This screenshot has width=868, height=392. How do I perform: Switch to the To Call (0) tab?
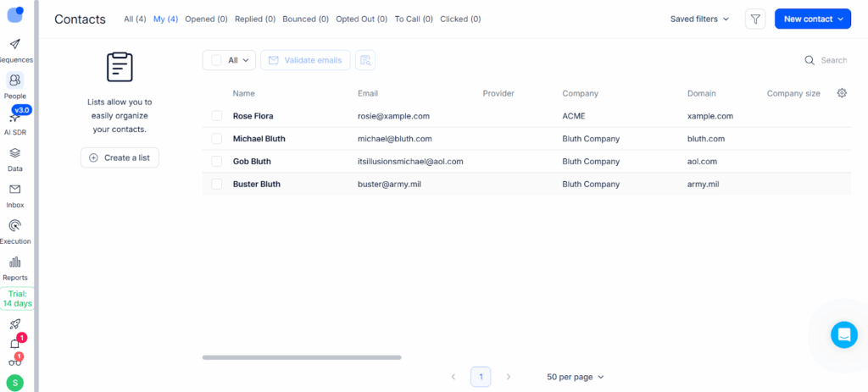(x=414, y=19)
